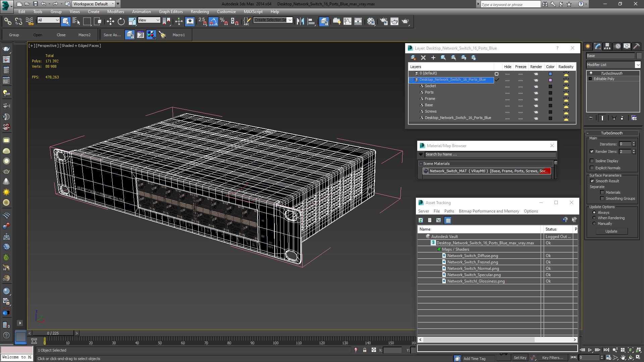Select When Rendering update option
The image size is (644, 362).
click(594, 218)
